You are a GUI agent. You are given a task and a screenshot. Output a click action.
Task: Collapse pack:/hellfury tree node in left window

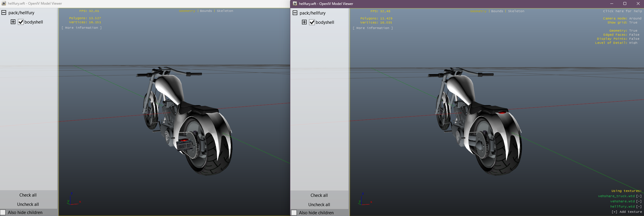(4, 13)
